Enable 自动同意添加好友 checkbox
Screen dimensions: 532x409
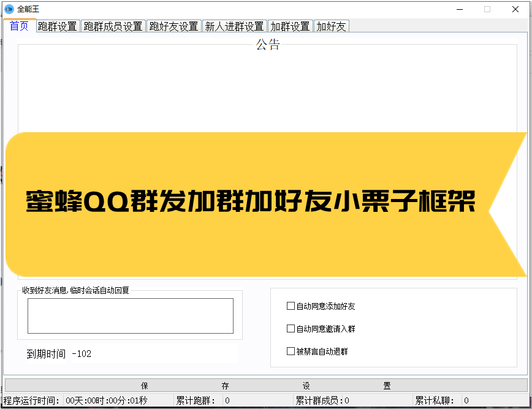[x=321, y=306]
